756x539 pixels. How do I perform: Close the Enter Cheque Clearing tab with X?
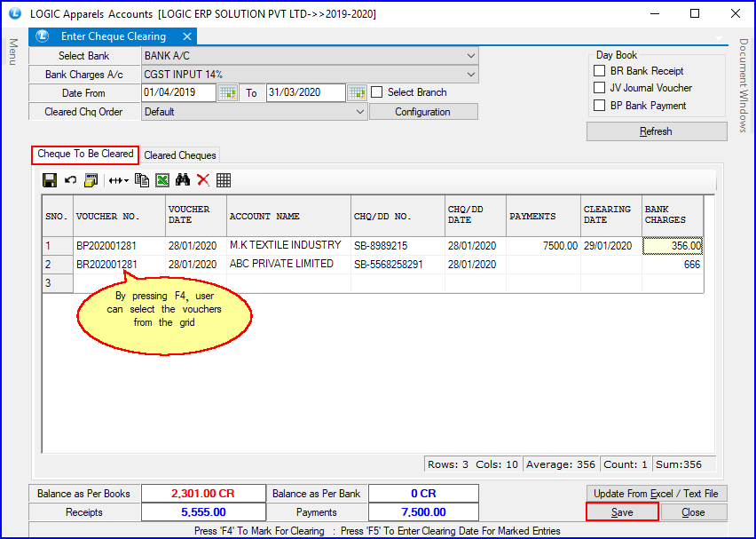coord(187,36)
